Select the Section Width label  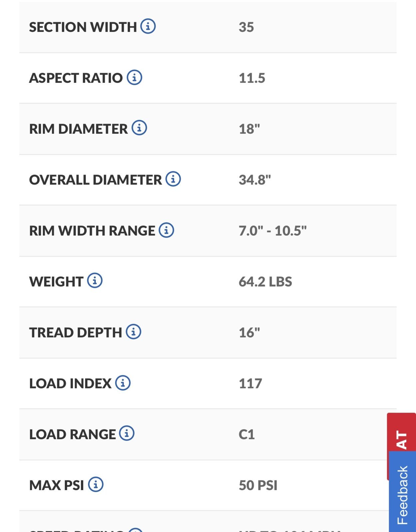pyautogui.click(x=83, y=27)
